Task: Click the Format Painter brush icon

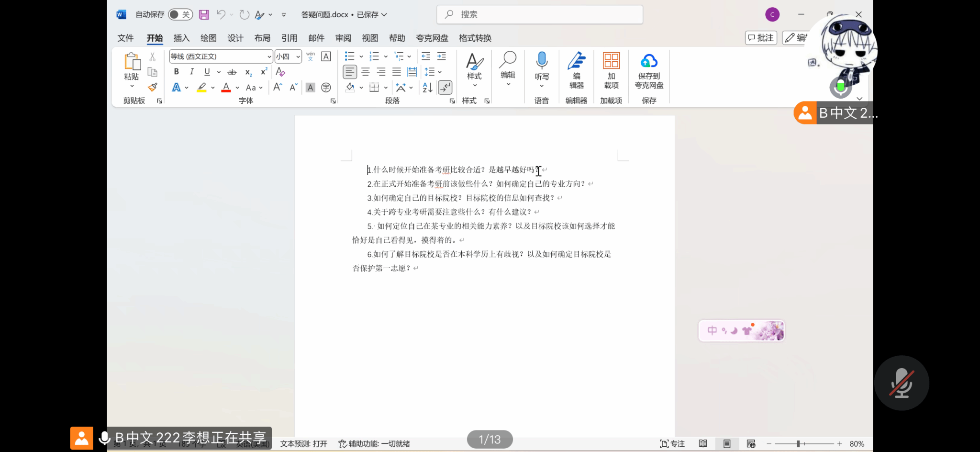Action: pos(153,87)
